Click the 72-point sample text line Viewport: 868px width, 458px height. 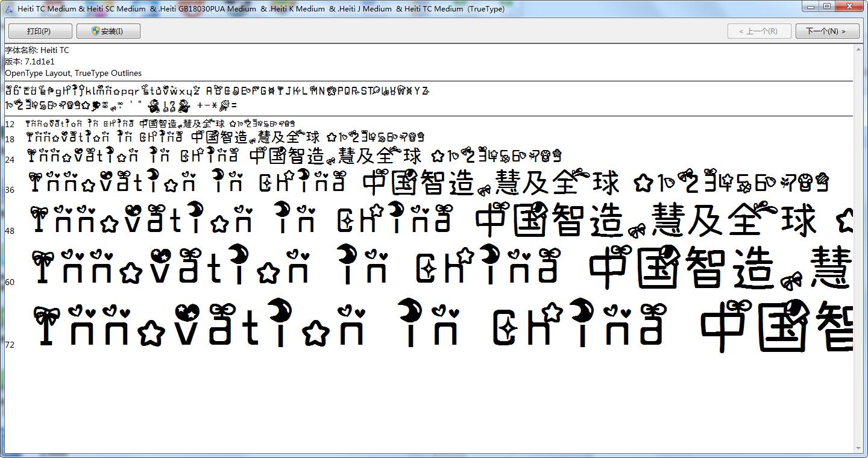pyautogui.click(x=442, y=324)
